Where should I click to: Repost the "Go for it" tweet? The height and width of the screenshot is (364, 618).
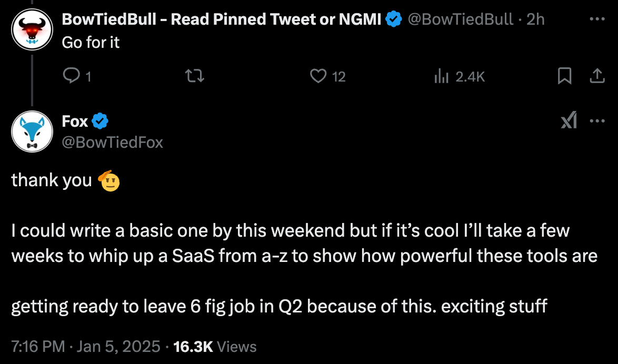click(196, 77)
